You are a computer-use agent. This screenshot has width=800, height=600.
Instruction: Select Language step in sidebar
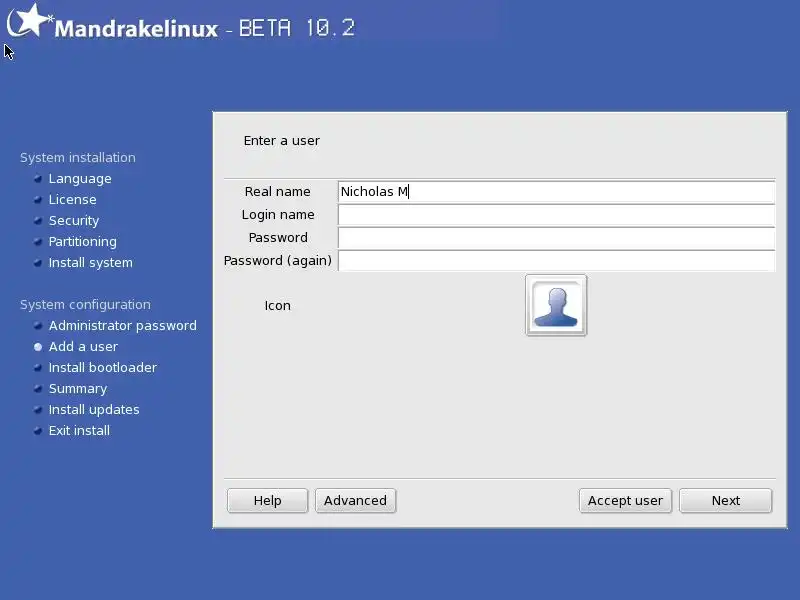pos(80,179)
